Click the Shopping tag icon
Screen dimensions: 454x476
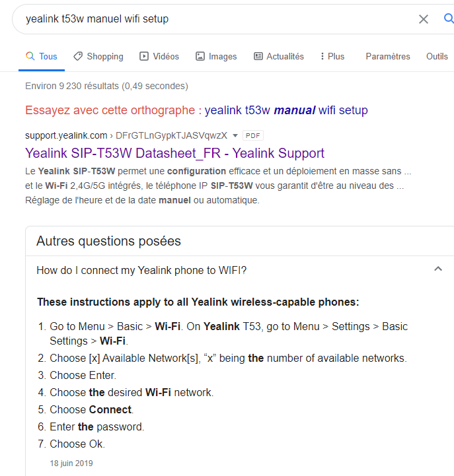click(x=78, y=56)
